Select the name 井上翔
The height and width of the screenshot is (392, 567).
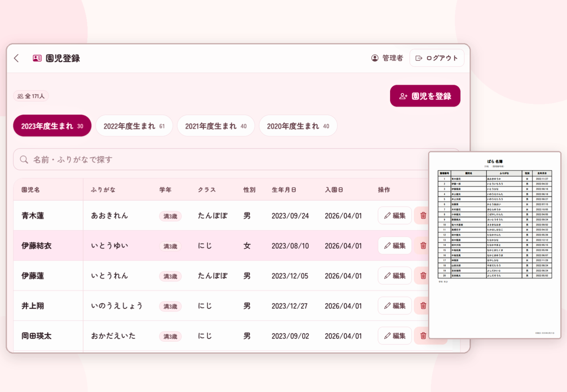(x=33, y=306)
